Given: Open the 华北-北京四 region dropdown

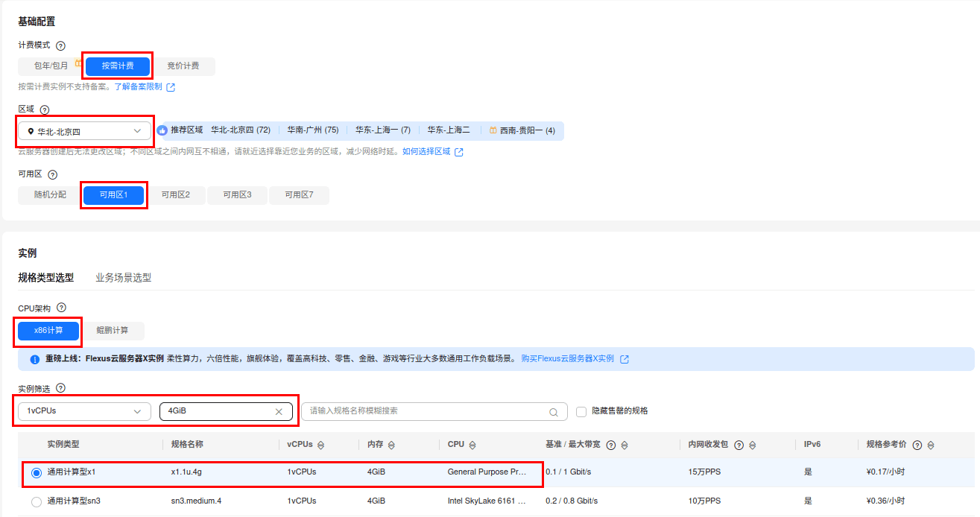Looking at the screenshot, I should pyautogui.click(x=84, y=131).
